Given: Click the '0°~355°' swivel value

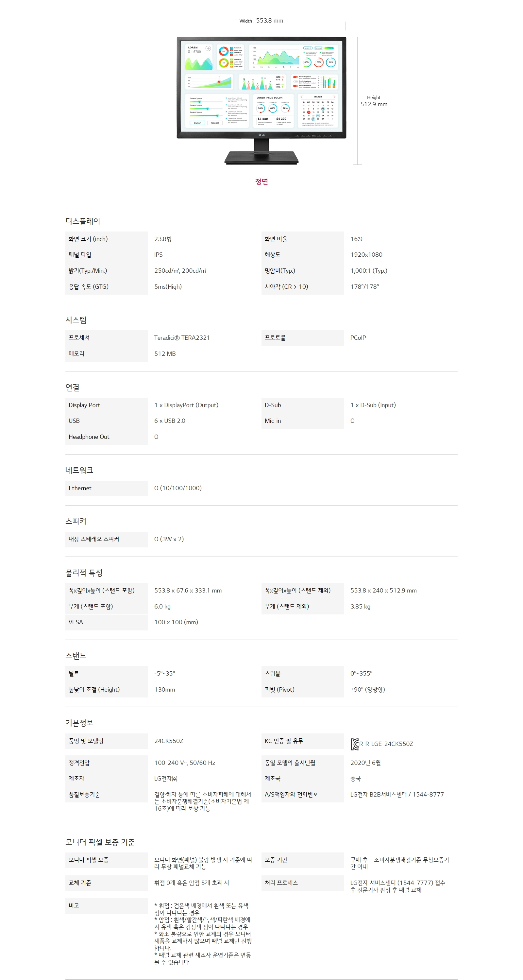Looking at the screenshot, I should (x=361, y=673).
